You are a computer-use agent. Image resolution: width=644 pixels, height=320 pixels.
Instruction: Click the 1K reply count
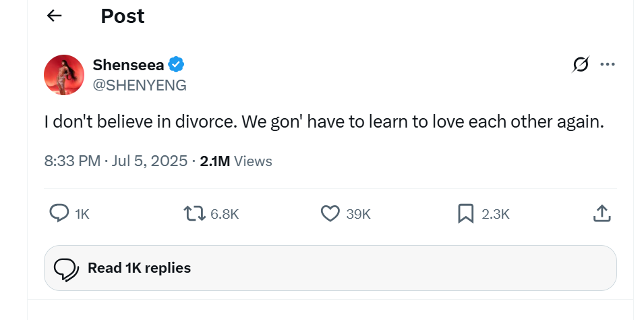82,214
